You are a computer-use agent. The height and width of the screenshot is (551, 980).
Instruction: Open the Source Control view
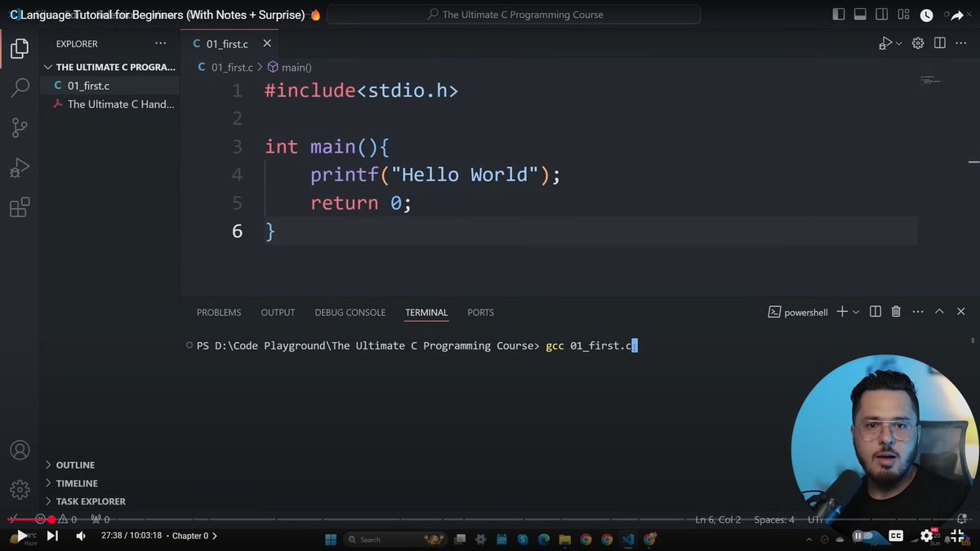[20, 127]
